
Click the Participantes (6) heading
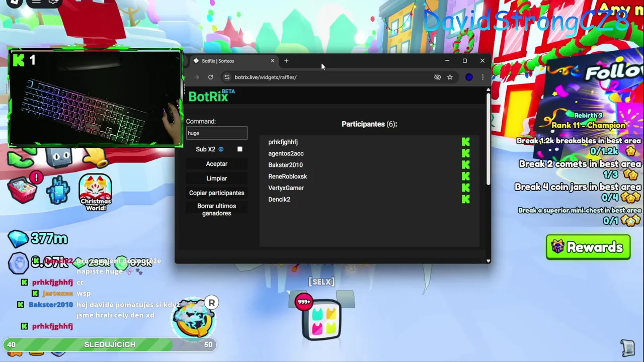tap(369, 124)
